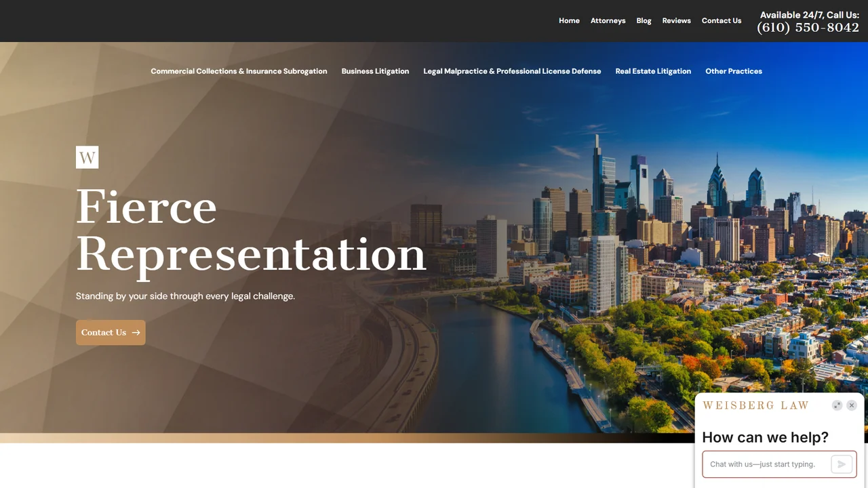Go to Real Estate Litigation
This screenshot has height=488, width=868.
[653, 71]
